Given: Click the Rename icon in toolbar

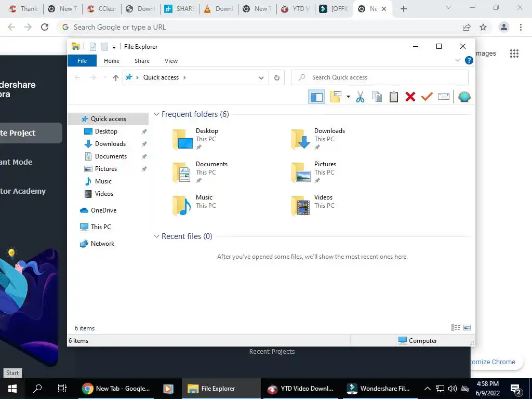Looking at the screenshot, I should (444, 97).
